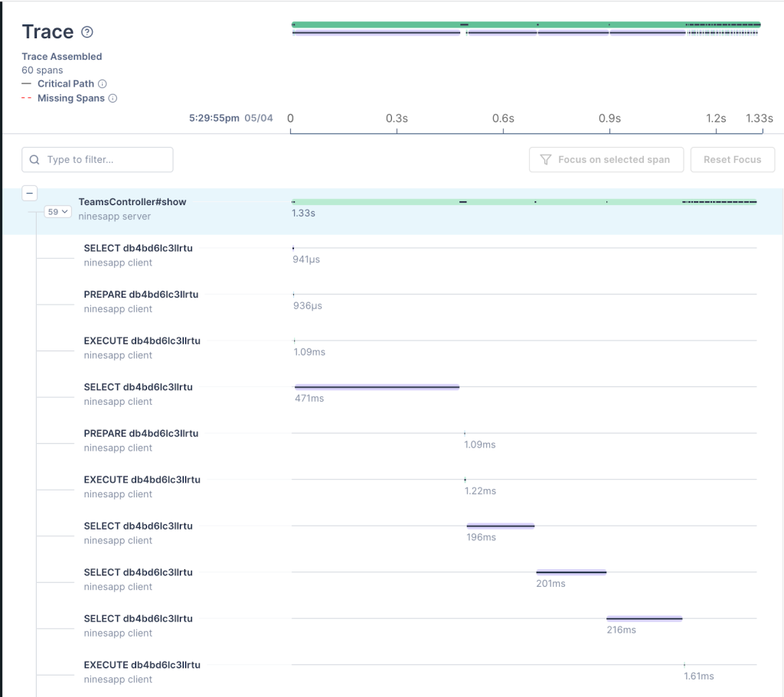Select the 471ms SELECT span bar
The height and width of the screenshot is (697, 784).
click(376, 386)
